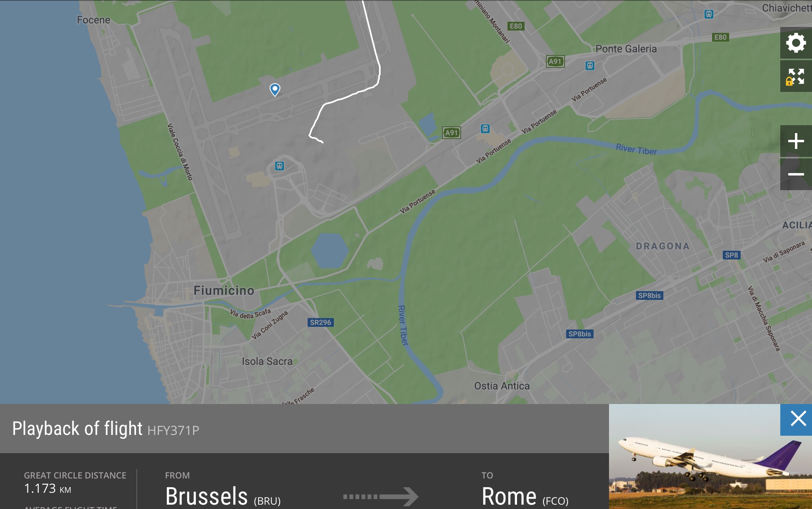Zoom in with the plus button
Image resolution: width=812 pixels, height=509 pixels.
click(796, 141)
